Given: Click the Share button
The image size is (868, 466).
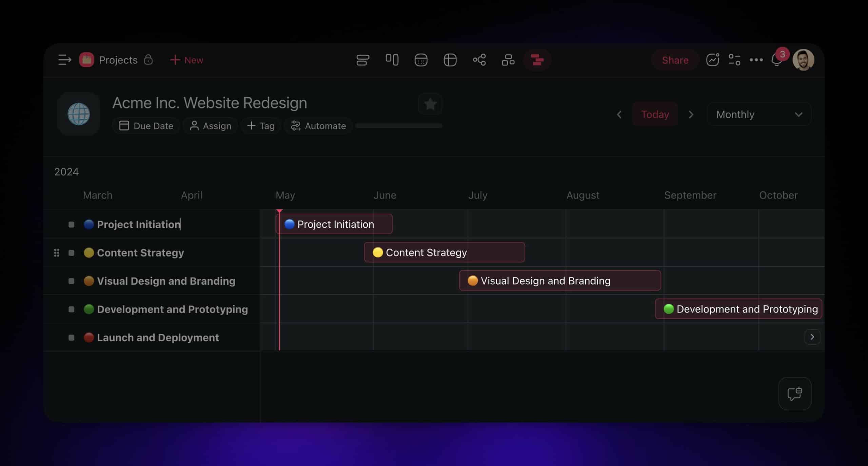Looking at the screenshot, I should point(675,60).
